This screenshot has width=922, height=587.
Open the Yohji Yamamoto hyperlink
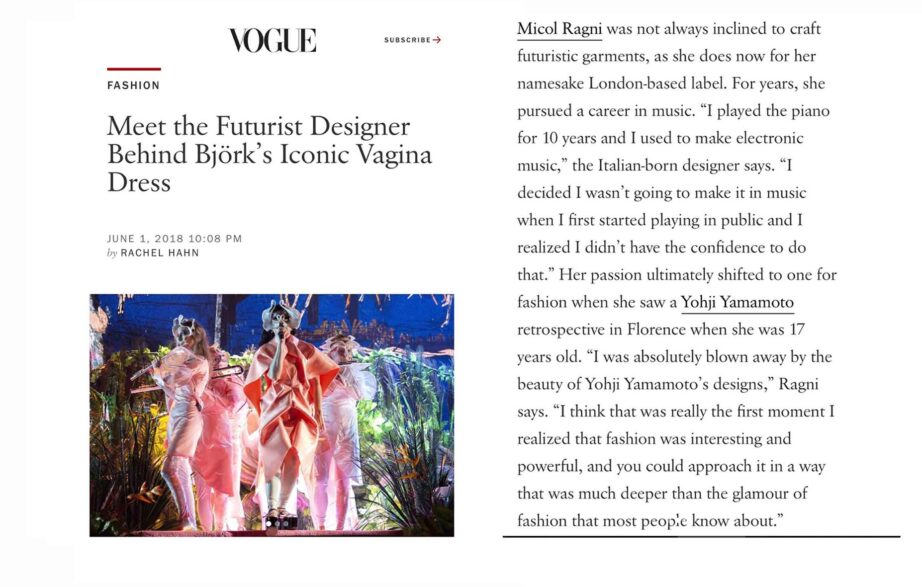737,302
